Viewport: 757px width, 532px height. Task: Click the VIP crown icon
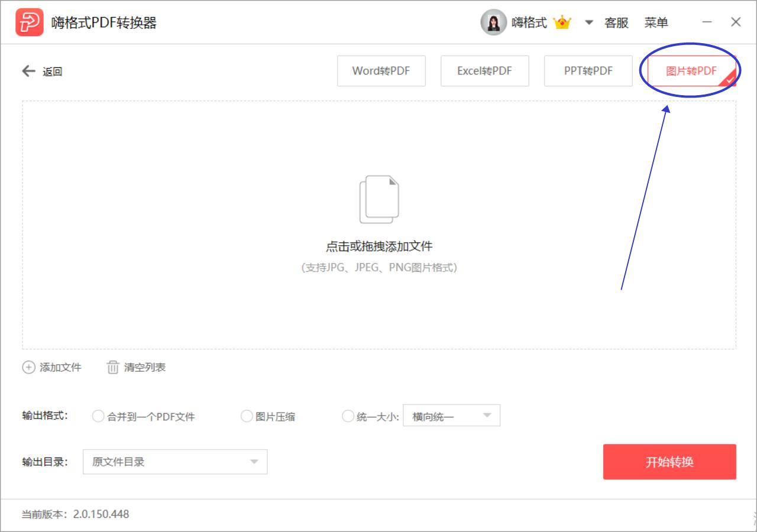(562, 22)
